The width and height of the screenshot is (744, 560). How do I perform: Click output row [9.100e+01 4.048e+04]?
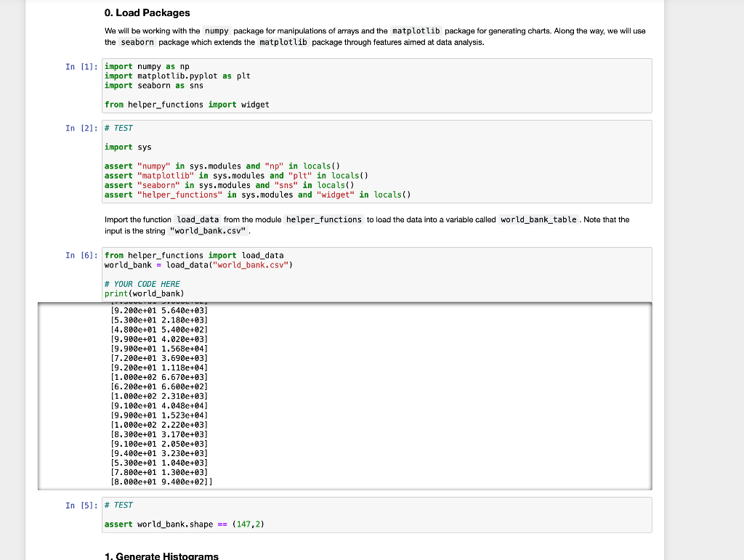click(x=159, y=406)
